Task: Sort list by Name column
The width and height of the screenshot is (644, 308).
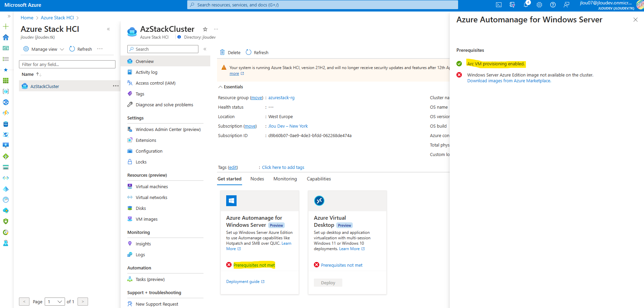Action: tap(31, 74)
